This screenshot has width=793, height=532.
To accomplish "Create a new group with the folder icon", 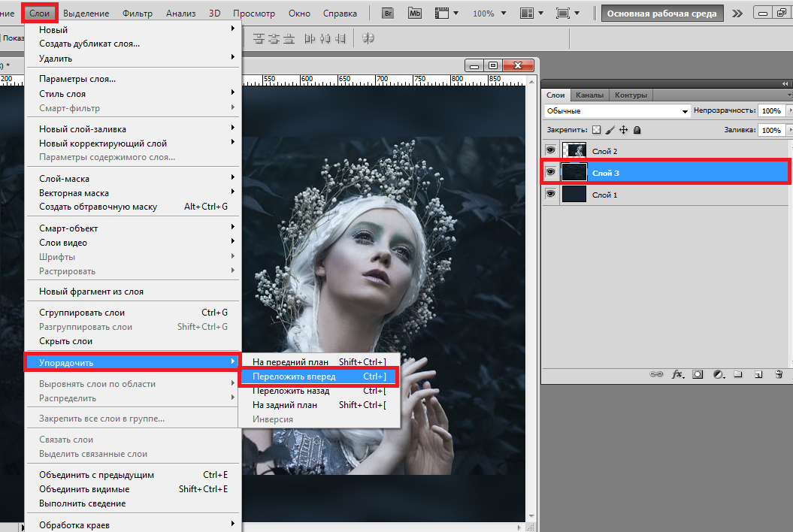I will (x=738, y=373).
